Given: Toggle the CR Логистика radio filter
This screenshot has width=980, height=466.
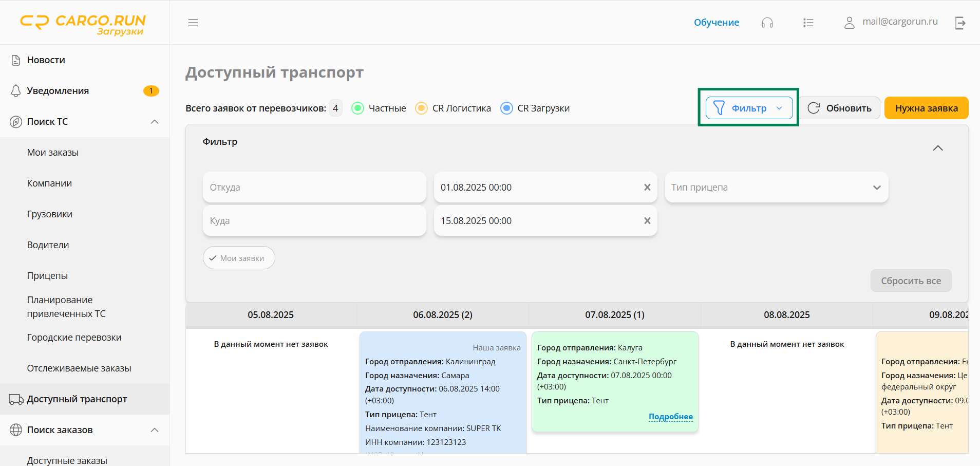Looking at the screenshot, I should click(421, 108).
